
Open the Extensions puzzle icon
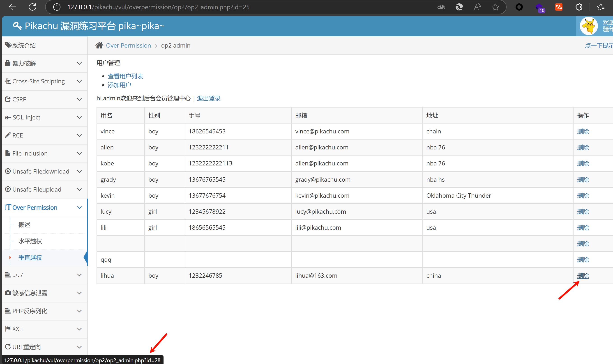(x=579, y=7)
